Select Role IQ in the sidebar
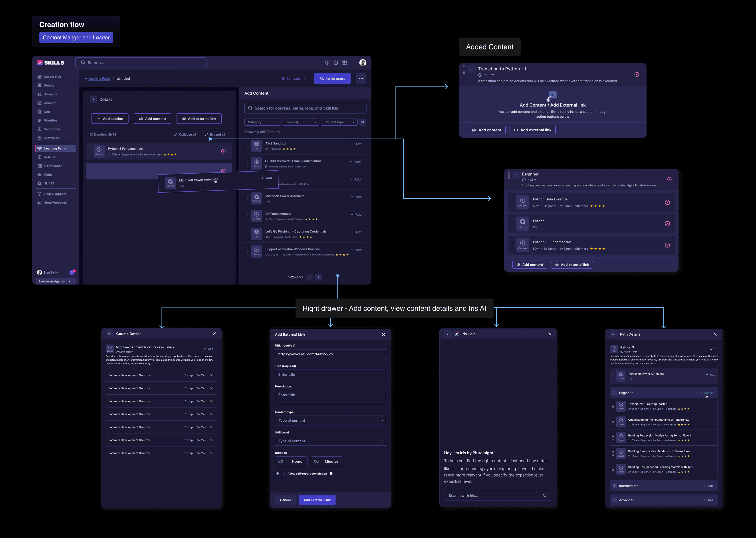The image size is (756, 538). [x=49, y=157]
